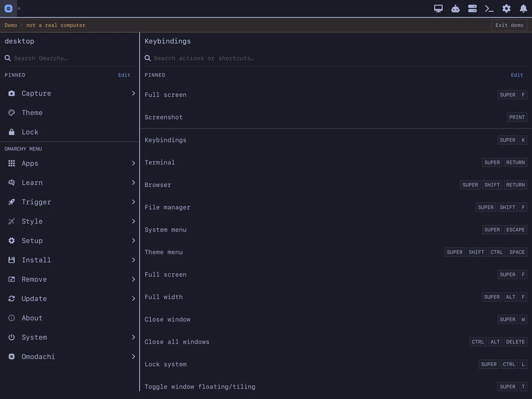
Task: Select the Full width keybinding row
Action: point(336,297)
